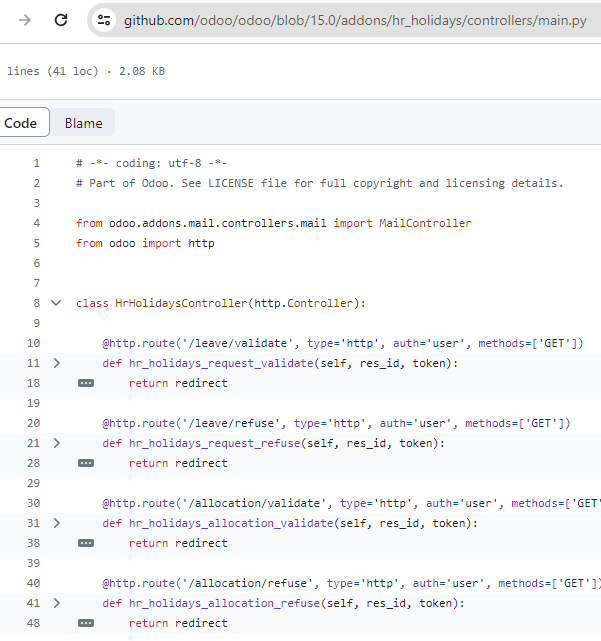Image resolution: width=601 pixels, height=641 pixels.
Task: Click hr_holidays_request_refuse function name
Action: point(215,443)
